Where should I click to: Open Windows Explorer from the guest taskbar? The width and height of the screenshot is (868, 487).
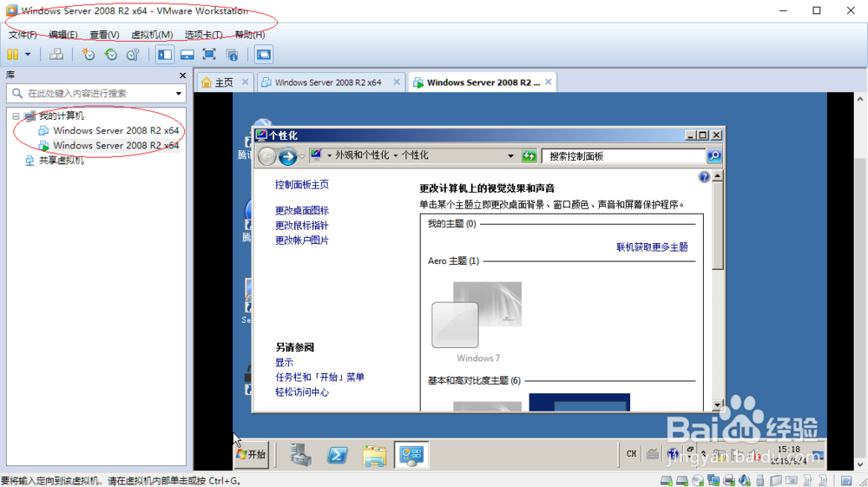(374, 456)
